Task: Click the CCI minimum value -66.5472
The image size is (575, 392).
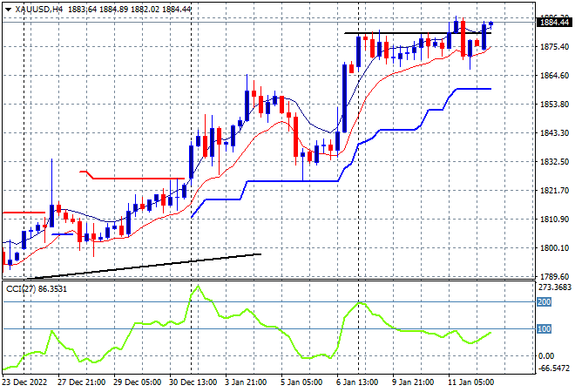Action: tap(554, 368)
